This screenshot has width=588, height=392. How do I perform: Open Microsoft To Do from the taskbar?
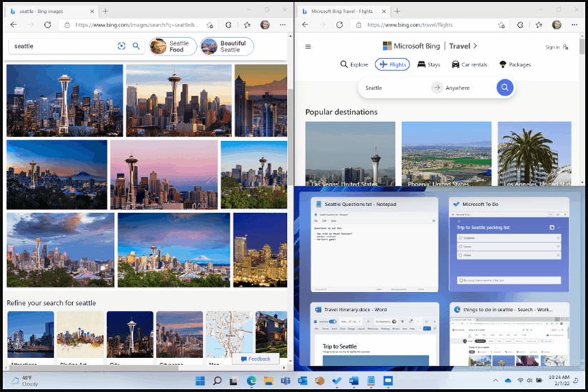(x=337, y=381)
